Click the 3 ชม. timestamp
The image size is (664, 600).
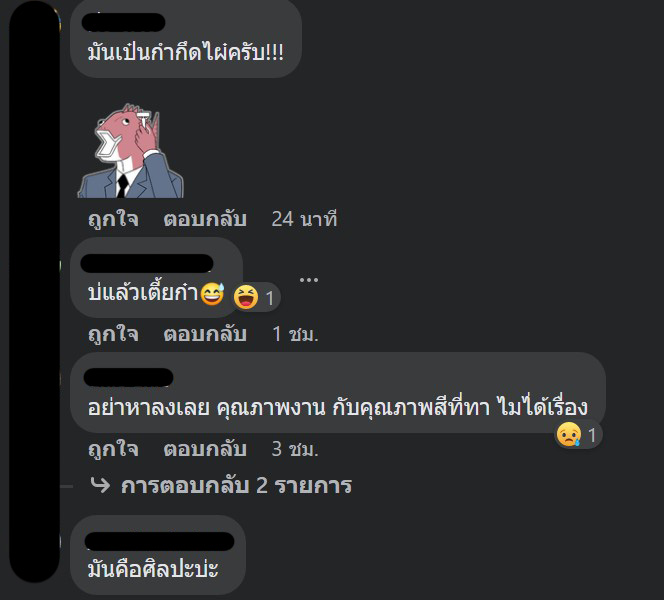pos(295,449)
